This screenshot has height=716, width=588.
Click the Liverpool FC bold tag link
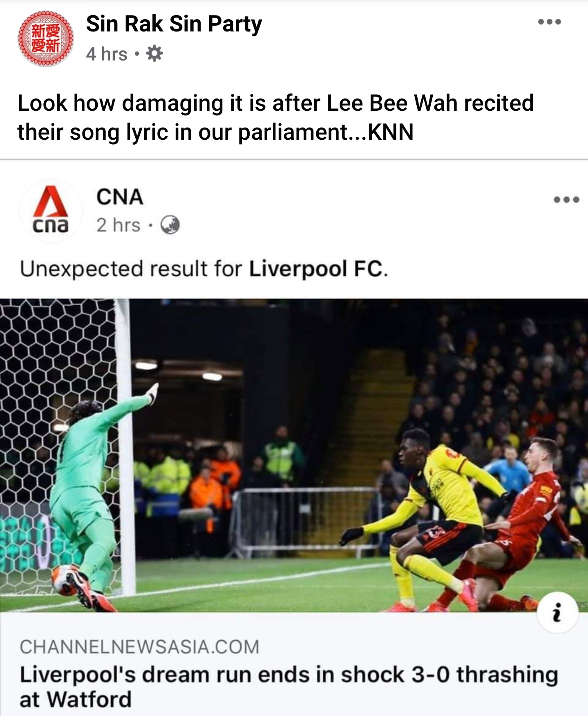click(317, 269)
